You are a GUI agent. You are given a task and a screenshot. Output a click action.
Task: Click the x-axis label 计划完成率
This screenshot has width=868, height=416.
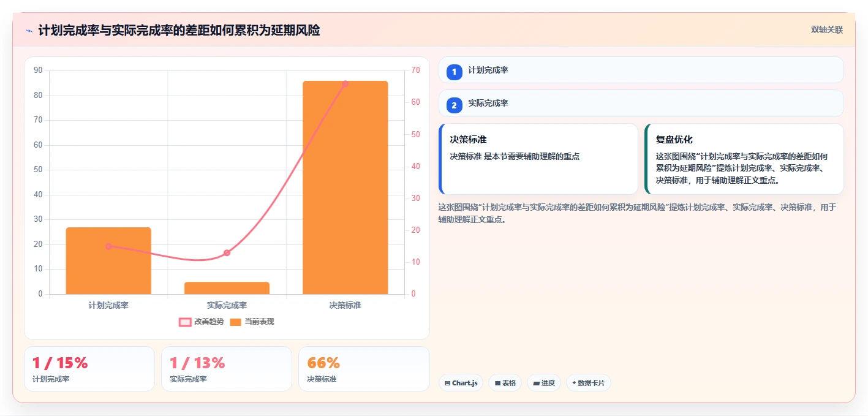coord(108,305)
